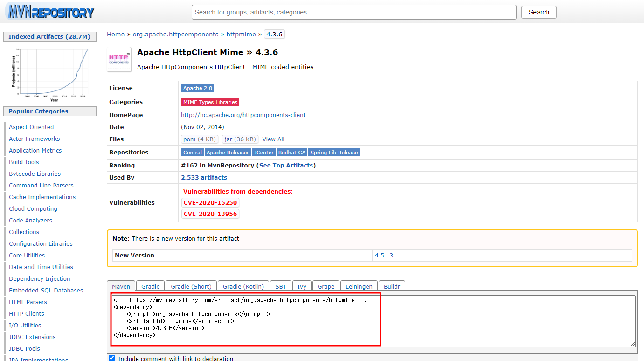Open HTML Parsers category

click(x=28, y=302)
